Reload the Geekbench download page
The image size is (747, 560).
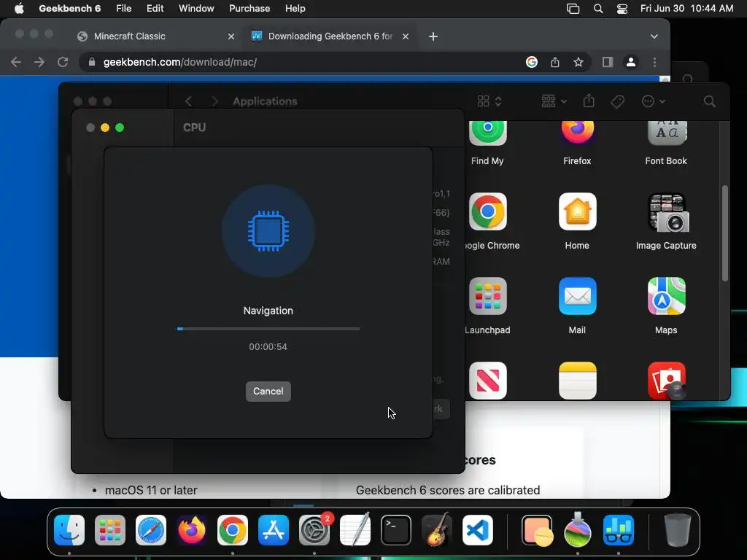point(63,62)
